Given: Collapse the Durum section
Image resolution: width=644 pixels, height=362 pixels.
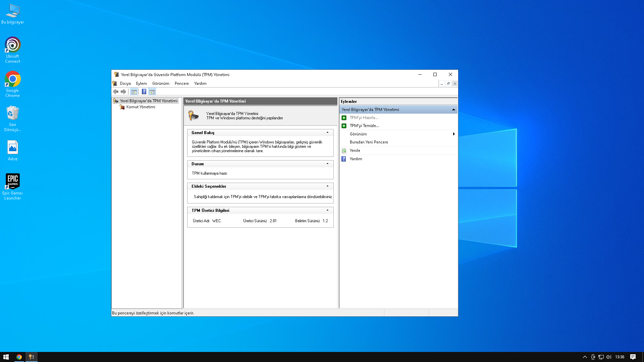Looking at the screenshot, I should [327, 164].
